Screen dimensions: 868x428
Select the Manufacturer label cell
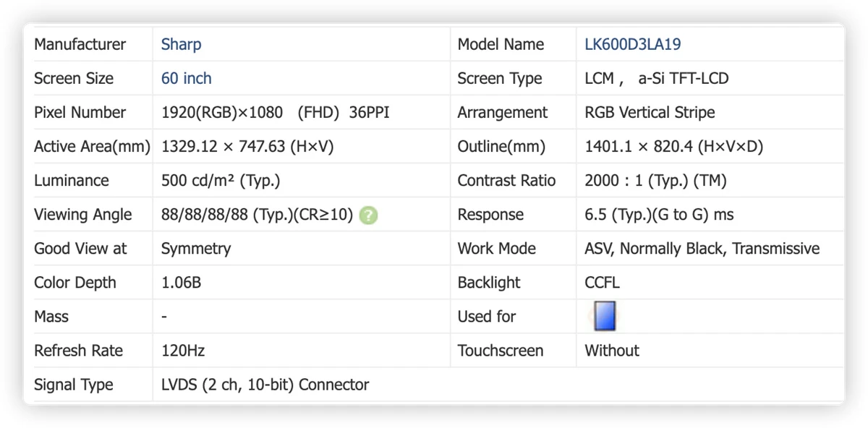click(x=80, y=44)
